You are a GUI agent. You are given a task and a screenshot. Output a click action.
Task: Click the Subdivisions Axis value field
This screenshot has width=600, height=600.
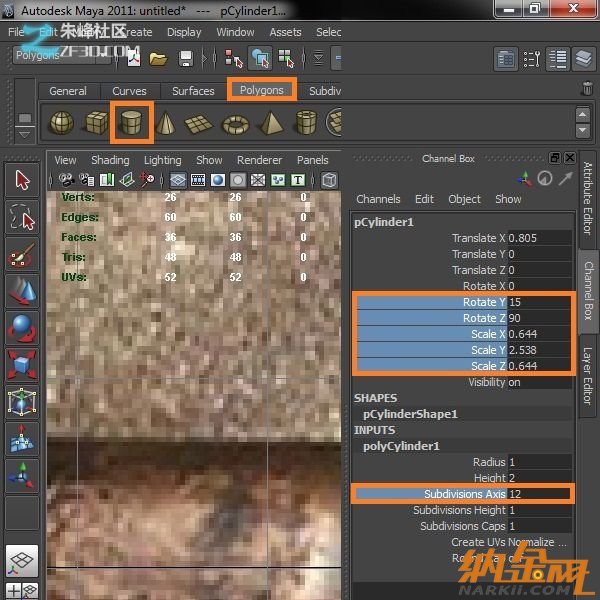(540, 494)
